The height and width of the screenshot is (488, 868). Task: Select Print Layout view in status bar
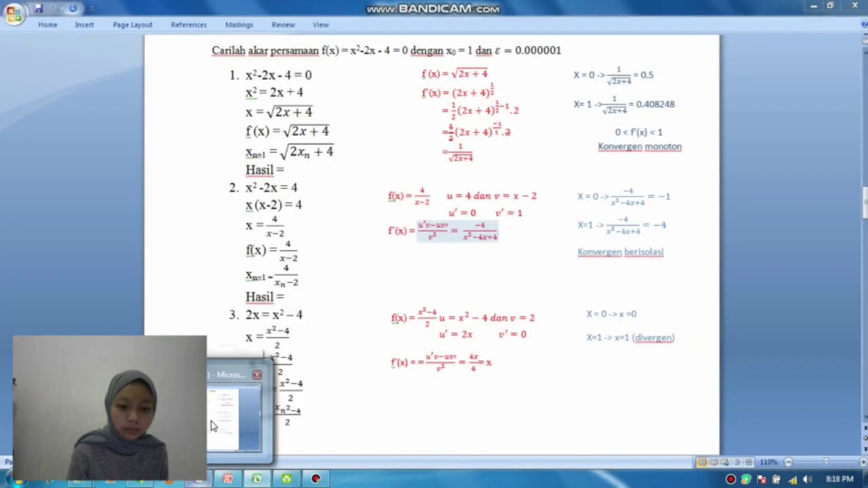(702, 462)
